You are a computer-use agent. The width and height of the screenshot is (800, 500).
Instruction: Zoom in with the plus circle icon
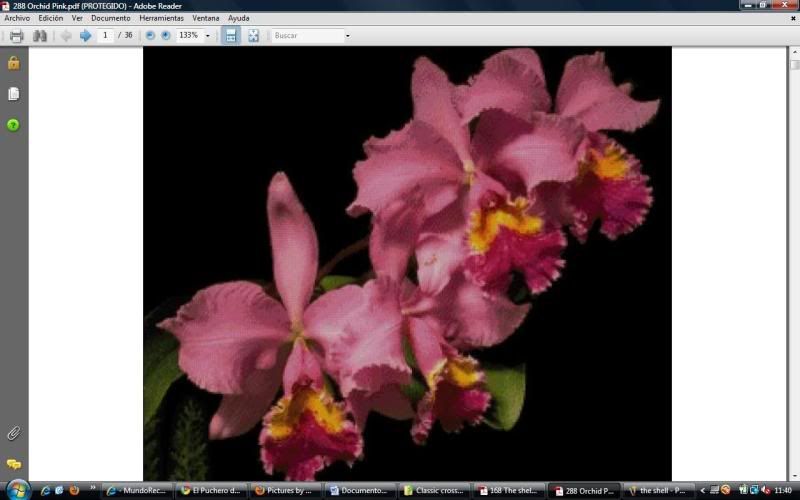(166, 35)
